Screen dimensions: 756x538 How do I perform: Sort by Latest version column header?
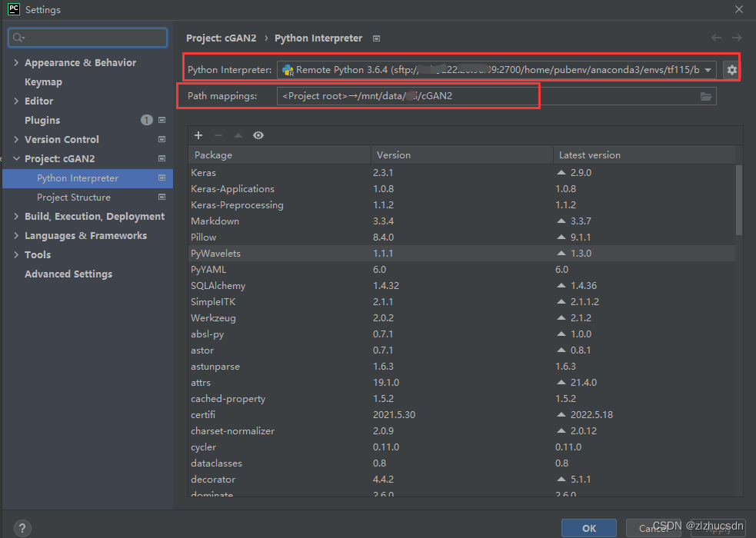coord(644,155)
